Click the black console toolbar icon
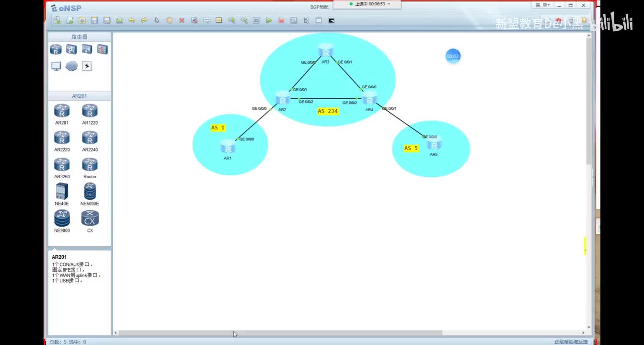Image resolution: width=644 pixels, height=345 pixels. [x=331, y=20]
